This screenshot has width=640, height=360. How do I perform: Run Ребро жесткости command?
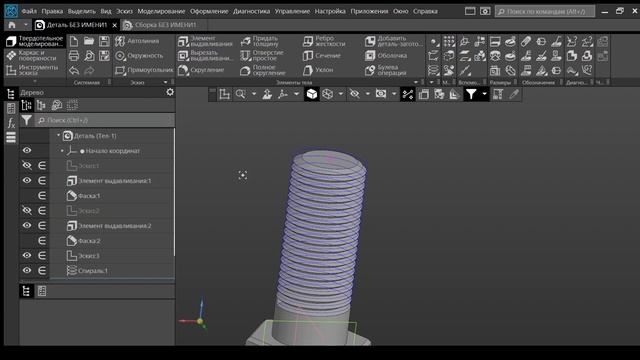pos(324,41)
